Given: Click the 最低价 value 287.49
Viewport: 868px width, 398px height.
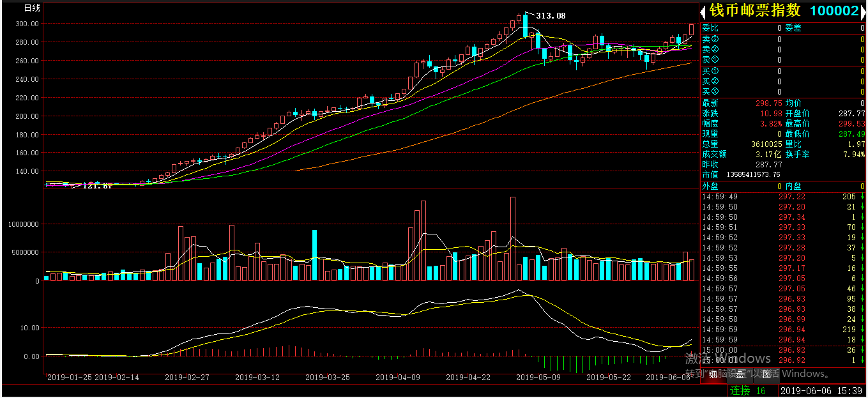Looking at the screenshot, I should pos(851,134).
